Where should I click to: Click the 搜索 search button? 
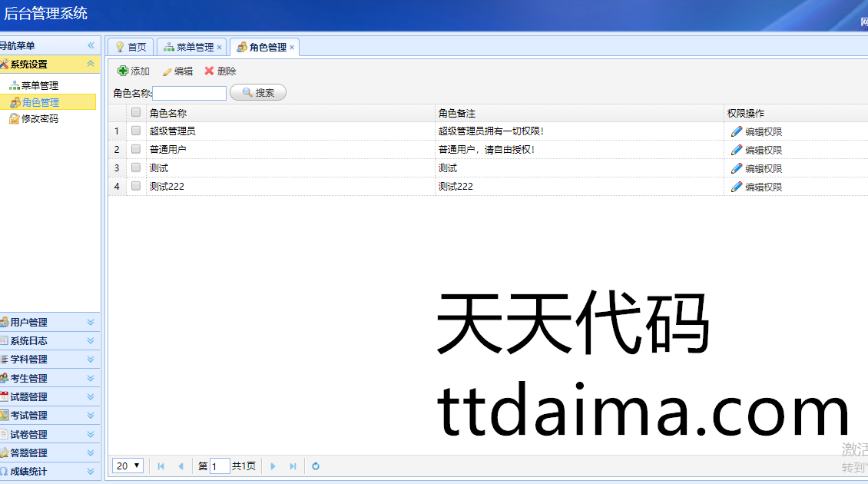(258, 92)
